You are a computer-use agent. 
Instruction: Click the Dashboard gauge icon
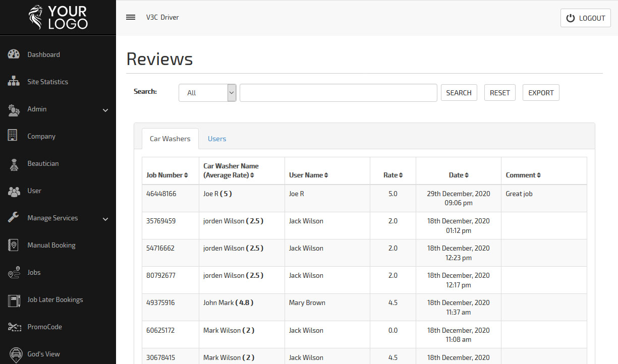click(14, 54)
